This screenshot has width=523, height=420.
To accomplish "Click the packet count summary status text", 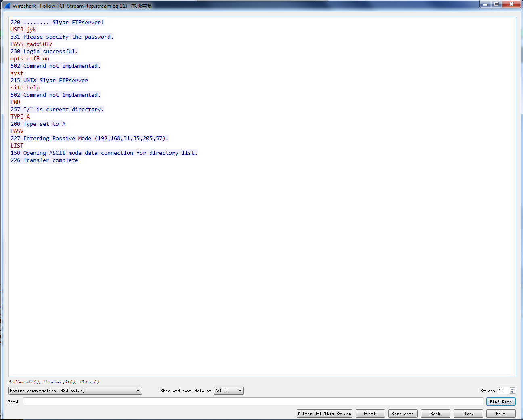I will [55, 382].
